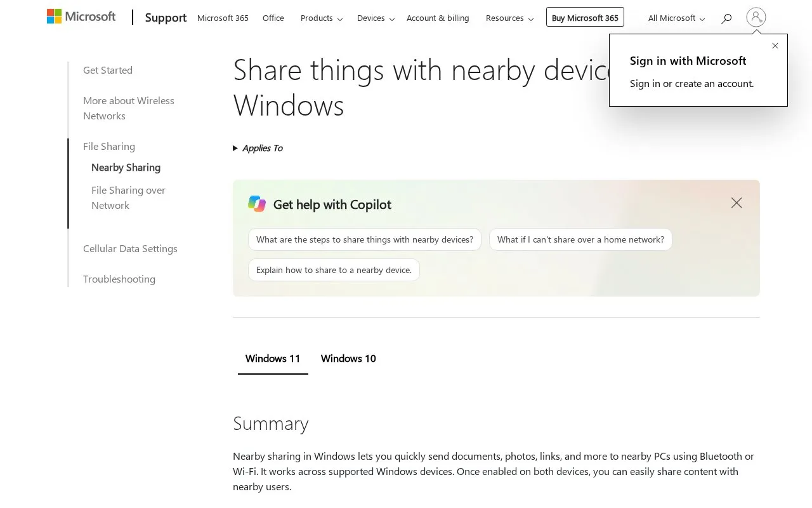Click the Summary heading text

click(270, 423)
